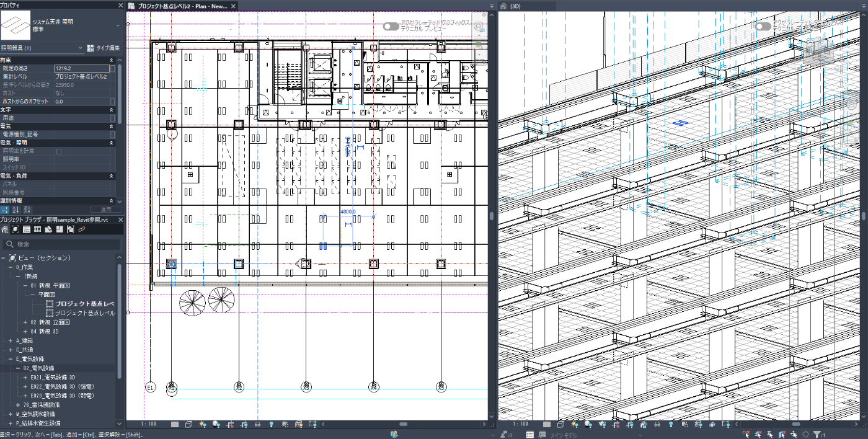Click temporary hide glasses icon in plan view bar
Viewport: 868px width, 439px height.
click(257, 425)
